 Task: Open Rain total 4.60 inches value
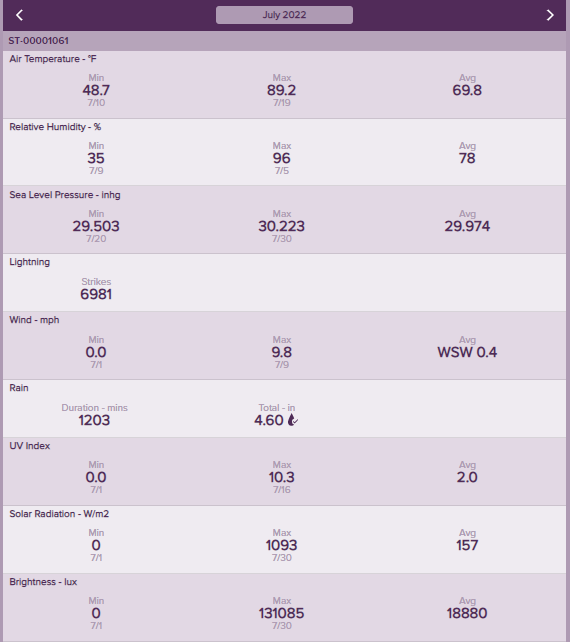point(269,420)
